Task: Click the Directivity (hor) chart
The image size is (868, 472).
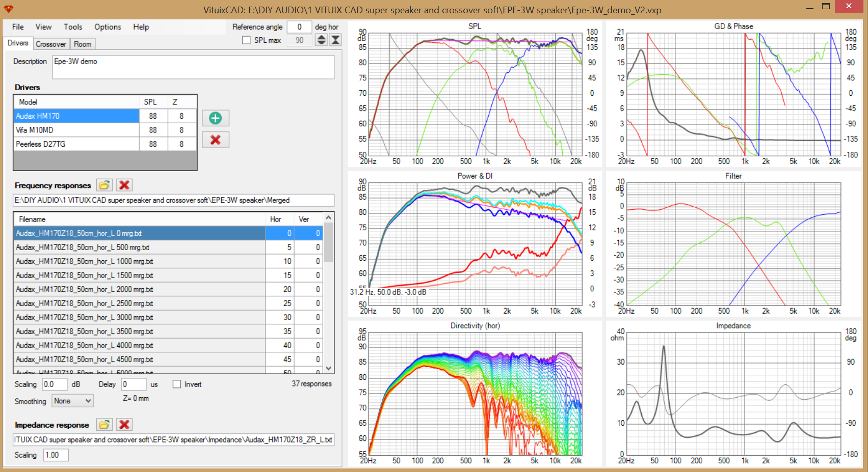Action: pos(475,394)
